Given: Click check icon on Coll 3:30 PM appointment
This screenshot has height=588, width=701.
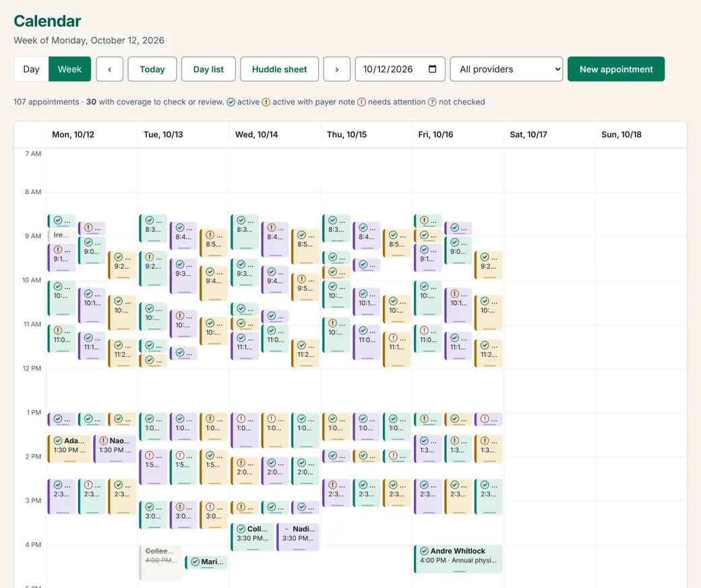Looking at the screenshot, I should point(241,529).
